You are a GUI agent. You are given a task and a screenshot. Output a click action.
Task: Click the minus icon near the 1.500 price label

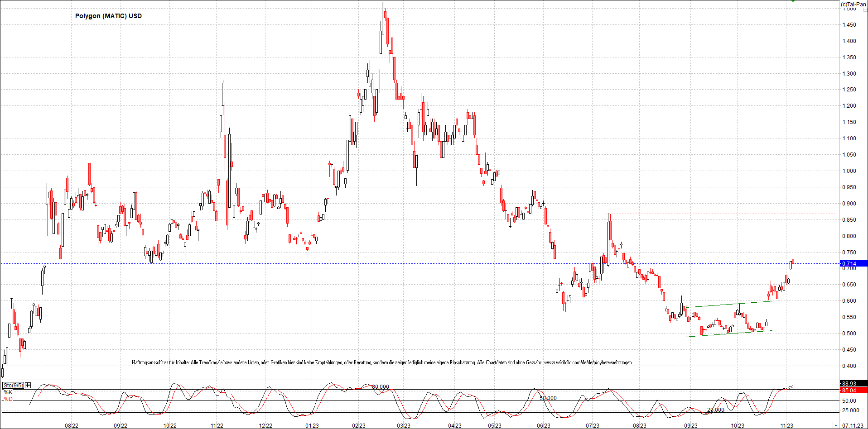tap(864, 10)
